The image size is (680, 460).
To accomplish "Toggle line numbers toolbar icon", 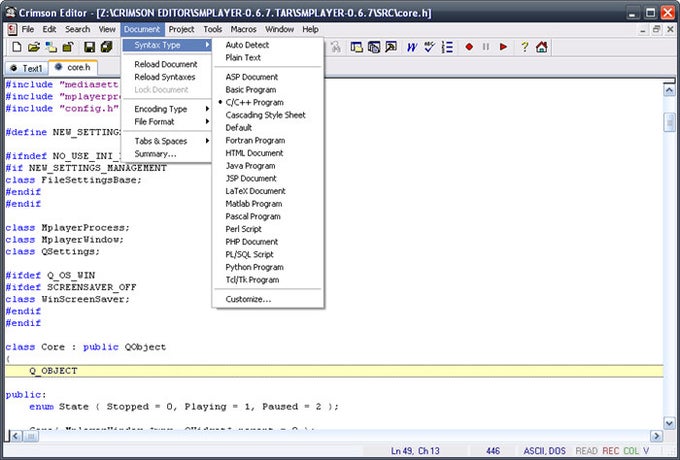I will [447, 47].
